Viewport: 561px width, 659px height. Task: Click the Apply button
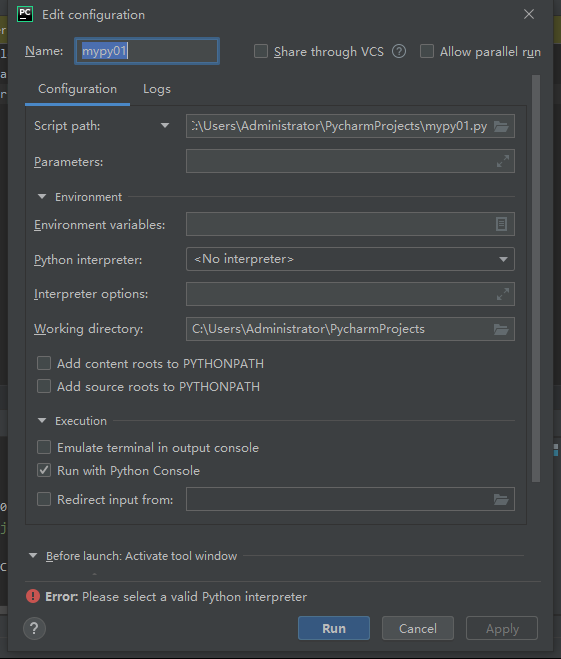[x=502, y=628]
